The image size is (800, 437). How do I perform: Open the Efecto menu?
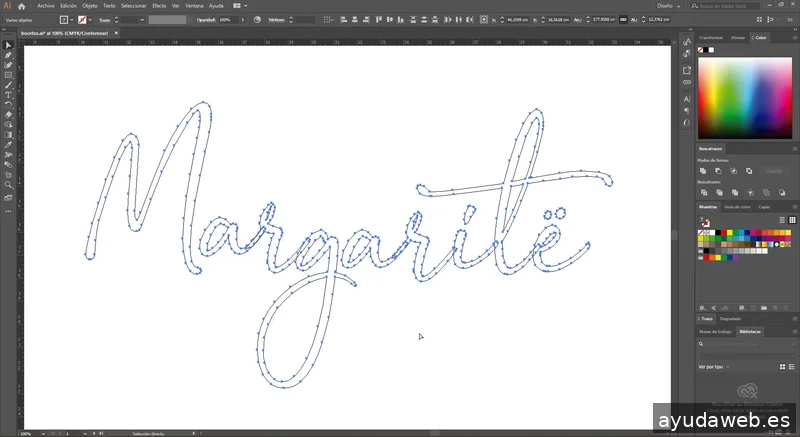coord(159,6)
